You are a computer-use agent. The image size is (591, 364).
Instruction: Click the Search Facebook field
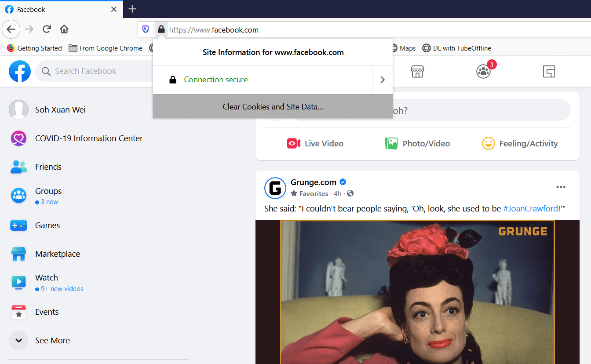click(x=95, y=71)
